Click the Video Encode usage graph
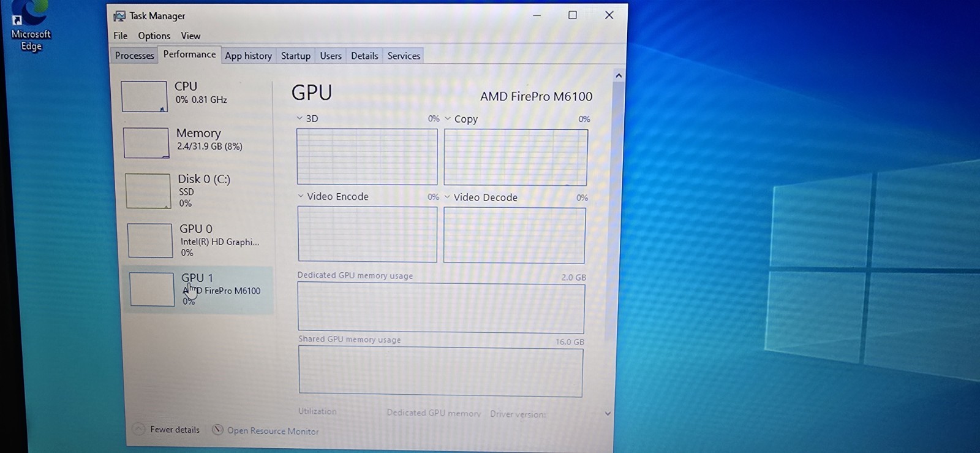This screenshot has width=980, height=453. tap(367, 234)
